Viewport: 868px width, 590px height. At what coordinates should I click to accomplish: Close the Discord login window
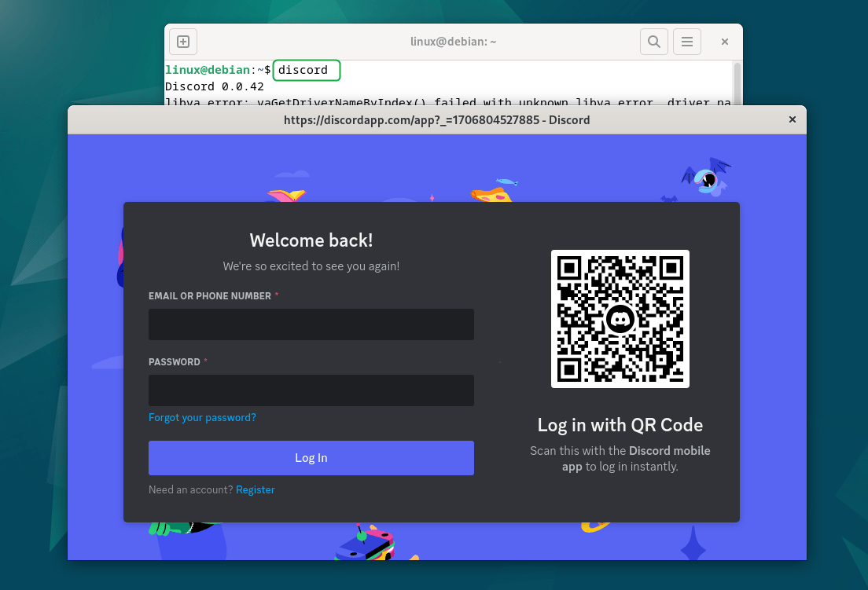pos(792,119)
